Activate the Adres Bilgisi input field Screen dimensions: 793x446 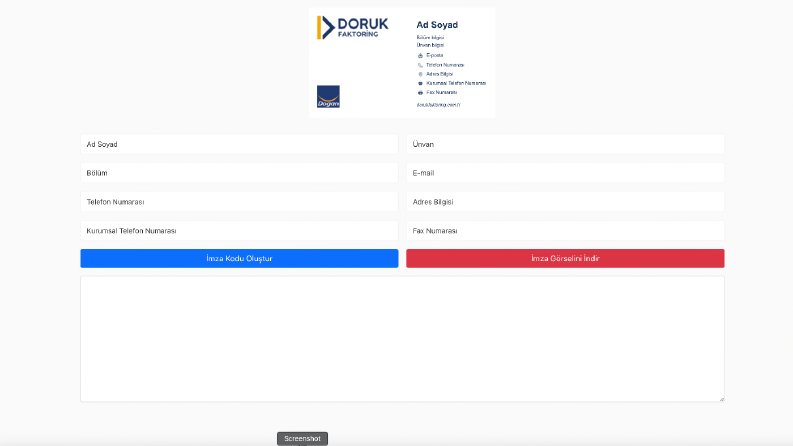point(565,202)
